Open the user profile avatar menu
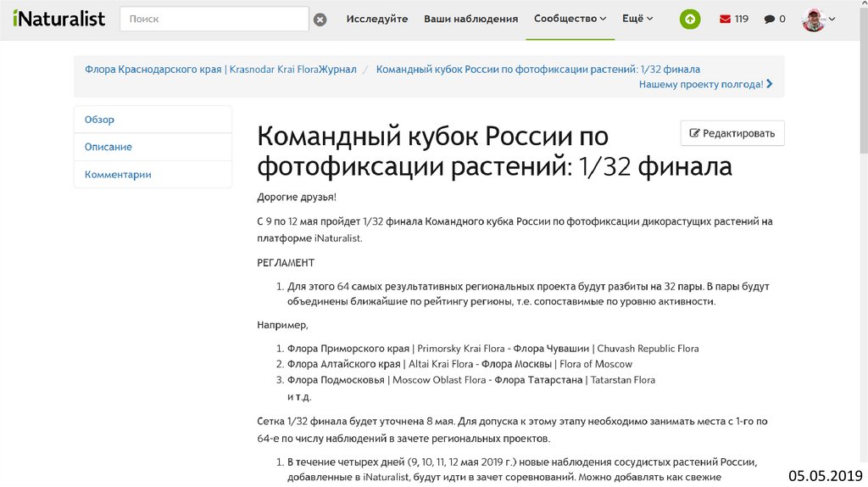The image size is (868, 487). click(x=813, y=20)
